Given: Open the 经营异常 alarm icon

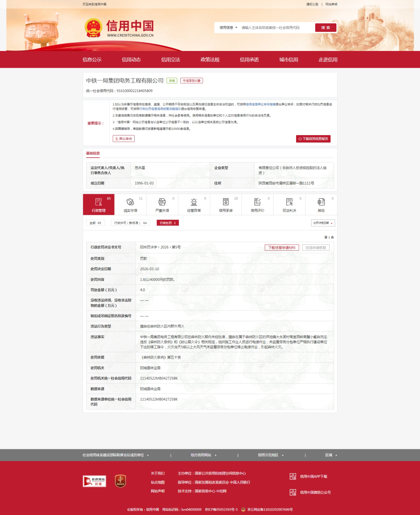Looking at the screenshot, I should (194, 202).
